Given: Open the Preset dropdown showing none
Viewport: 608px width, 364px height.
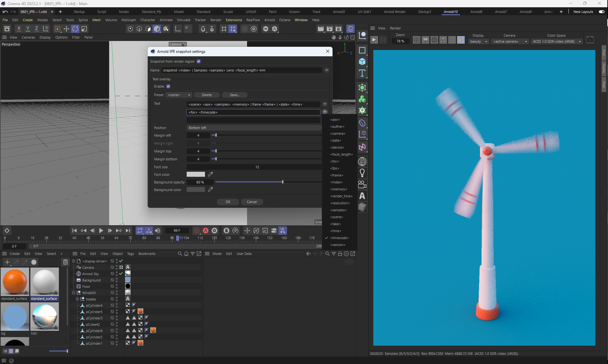Looking at the screenshot, I should (x=179, y=95).
